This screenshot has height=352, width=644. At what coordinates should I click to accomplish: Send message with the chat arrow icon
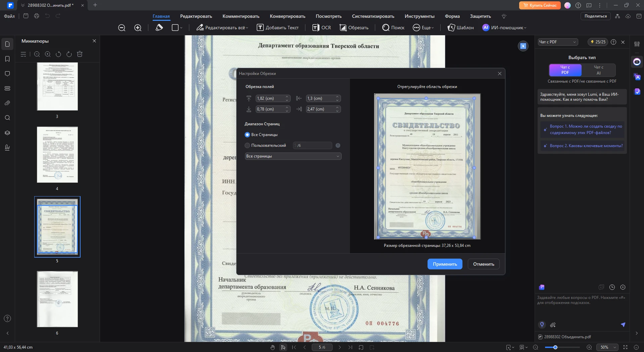pyautogui.click(x=623, y=324)
